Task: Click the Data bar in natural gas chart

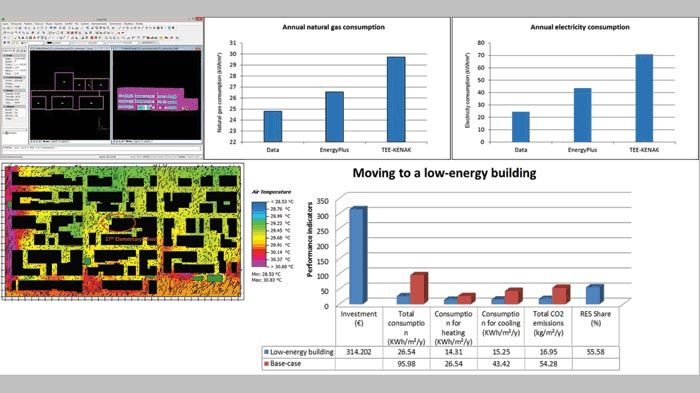Action: coord(273,126)
